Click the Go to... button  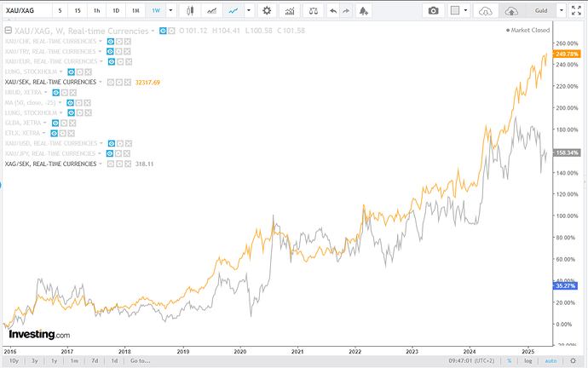coord(141,361)
